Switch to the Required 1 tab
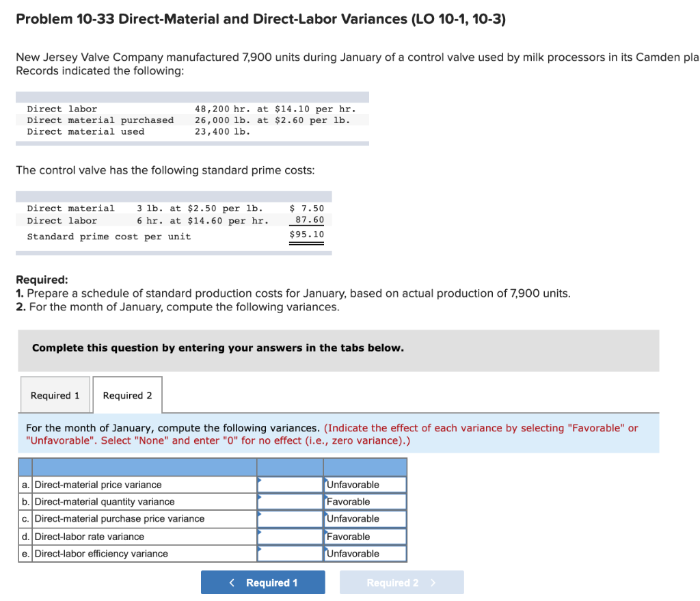 tap(55, 395)
